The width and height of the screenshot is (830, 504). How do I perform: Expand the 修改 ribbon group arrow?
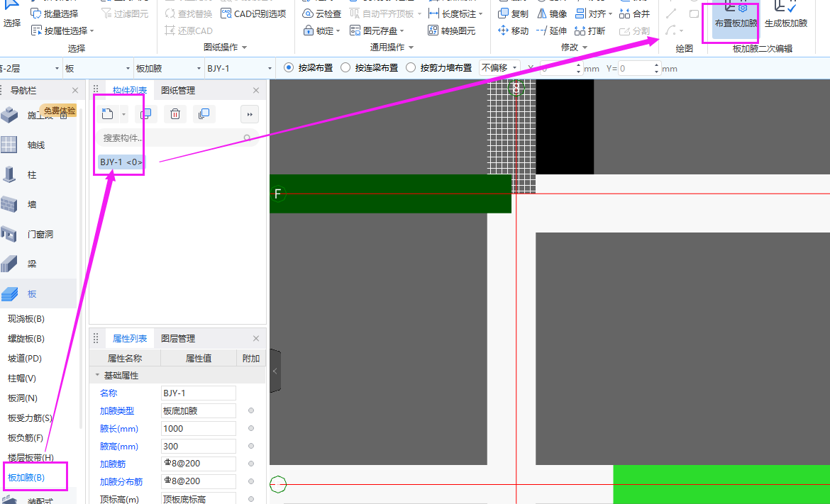(585, 47)
